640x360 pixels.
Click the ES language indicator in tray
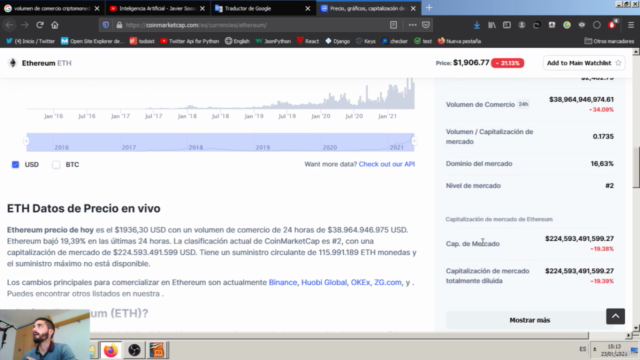click(582, 349)
